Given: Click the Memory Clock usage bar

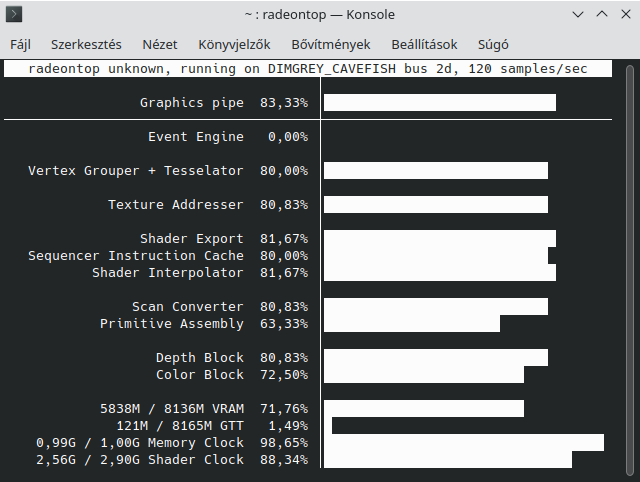Looking at the screenshot, I should coord(463,442).
